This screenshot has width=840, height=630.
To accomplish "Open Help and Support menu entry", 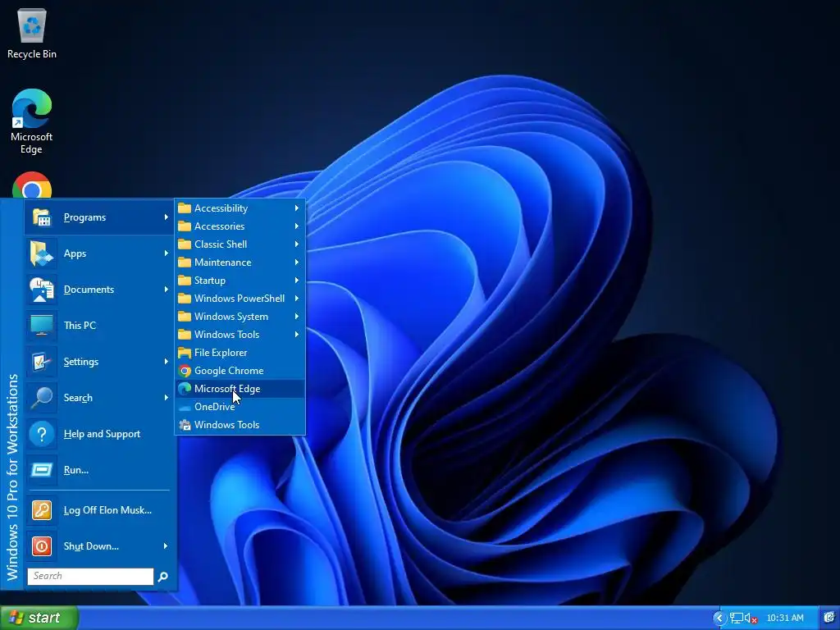I will (99, 434).
